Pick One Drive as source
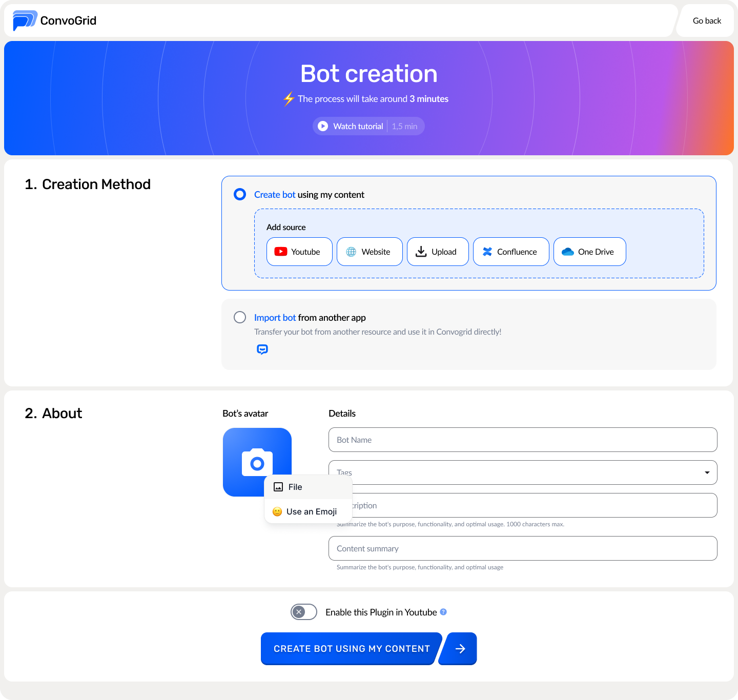Image resolution: width=738 pixels, height=700 pixels. click(589, 252)
